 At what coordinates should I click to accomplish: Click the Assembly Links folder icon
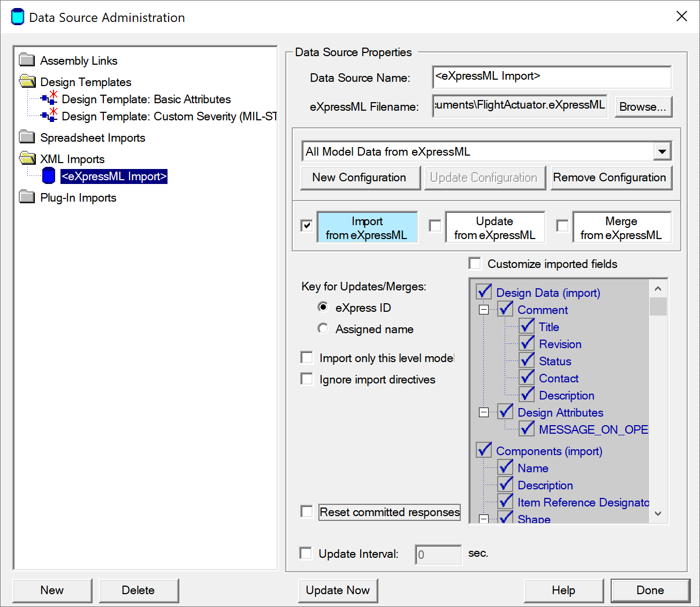(x=27, y=60)
